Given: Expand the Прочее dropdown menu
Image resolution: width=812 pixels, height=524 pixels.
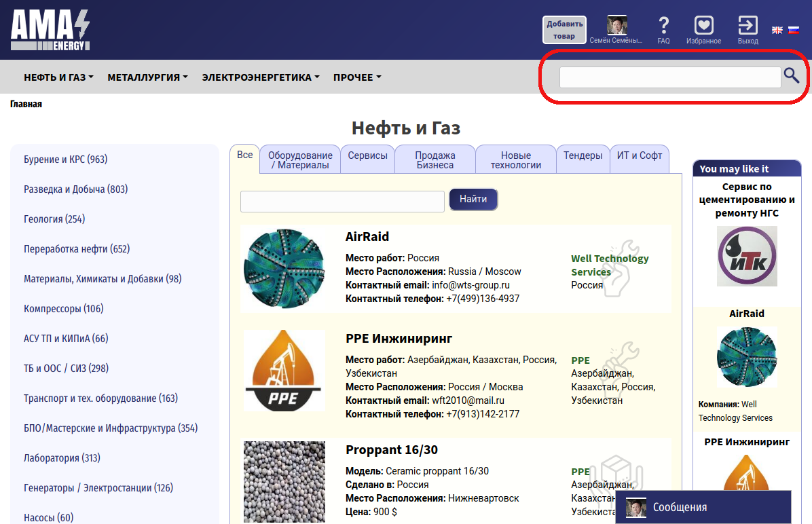Looking at the screenshot, I should 357,77.
